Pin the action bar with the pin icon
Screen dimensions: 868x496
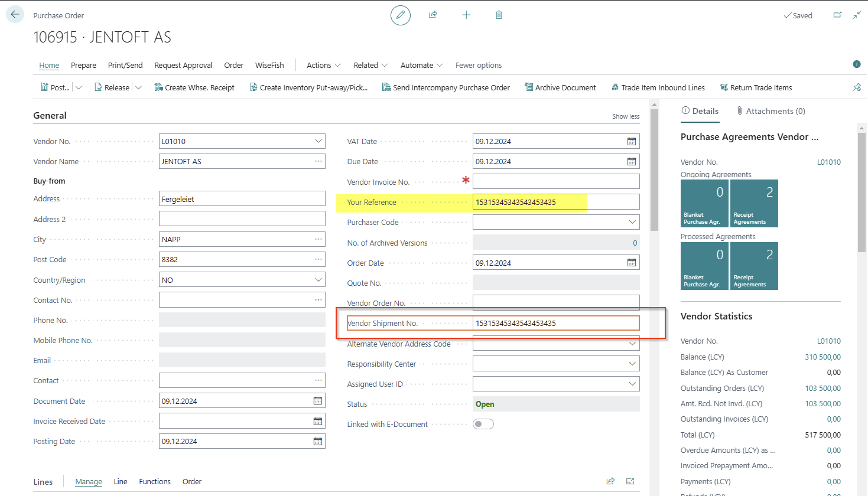(x=857, y=87)
